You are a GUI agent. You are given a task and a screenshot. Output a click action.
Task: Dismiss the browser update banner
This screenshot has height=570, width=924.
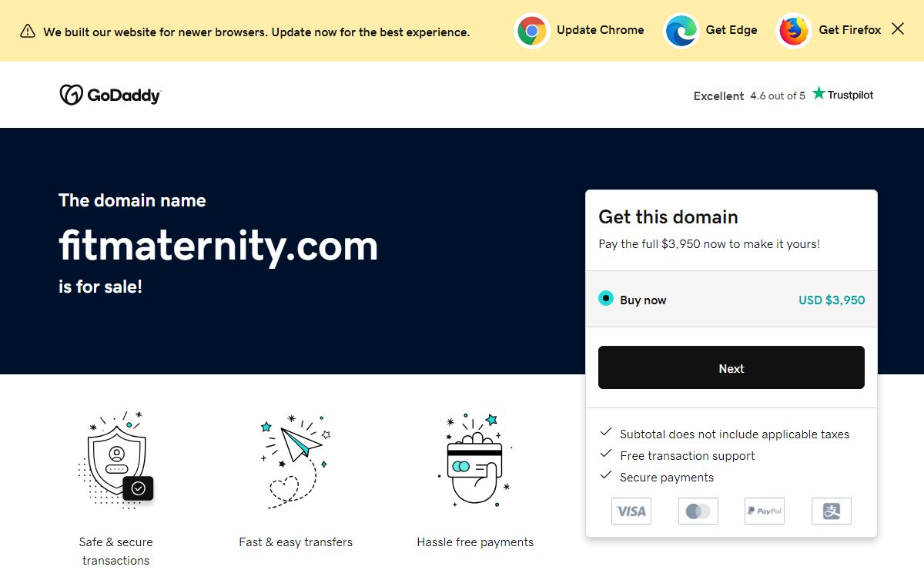click(898, 29)
